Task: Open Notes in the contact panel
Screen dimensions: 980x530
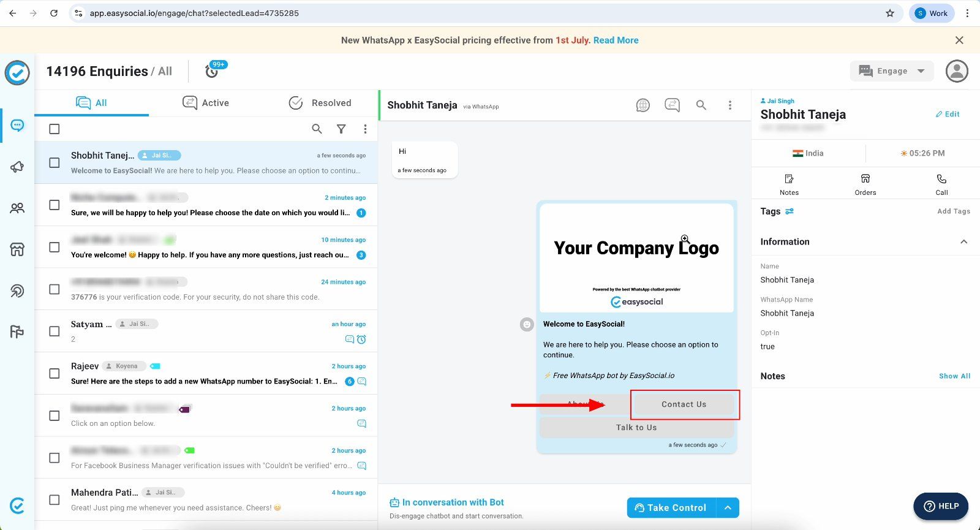Action: point(789,184)
